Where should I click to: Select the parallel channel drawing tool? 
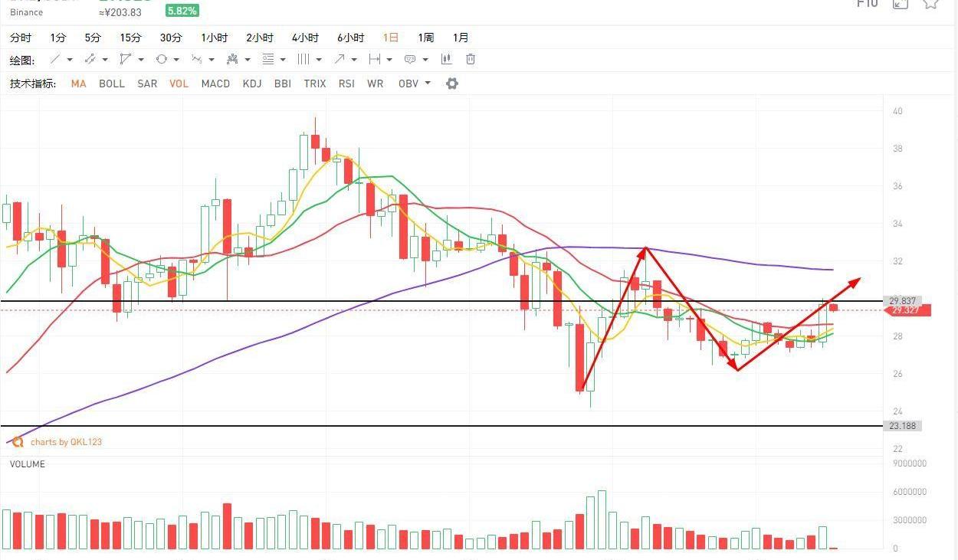(x=90, y=59)
